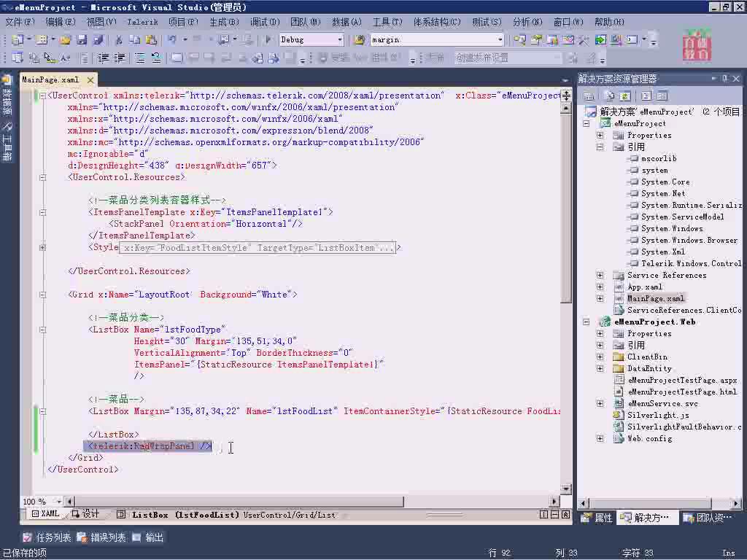
Task: Open the 数据源 side tab
Action: point(7,96)
